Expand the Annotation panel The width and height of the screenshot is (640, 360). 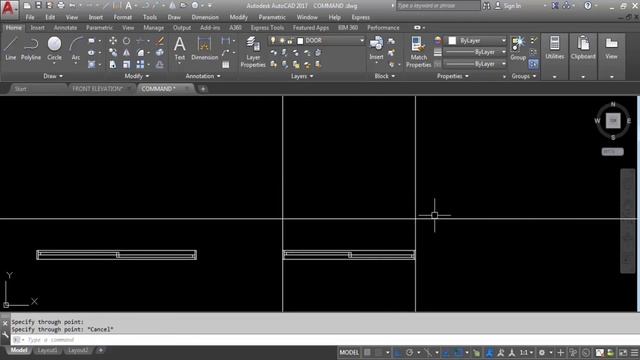tap(203, 76)
